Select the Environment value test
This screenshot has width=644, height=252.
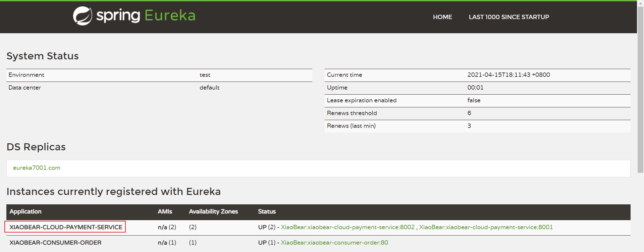[x=205, y=75]
